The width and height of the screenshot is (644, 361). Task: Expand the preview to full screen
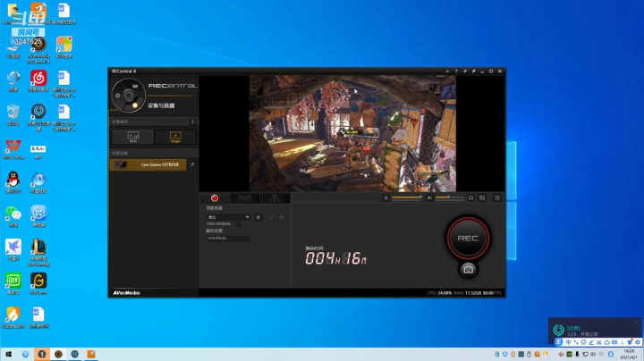point(497,197)
